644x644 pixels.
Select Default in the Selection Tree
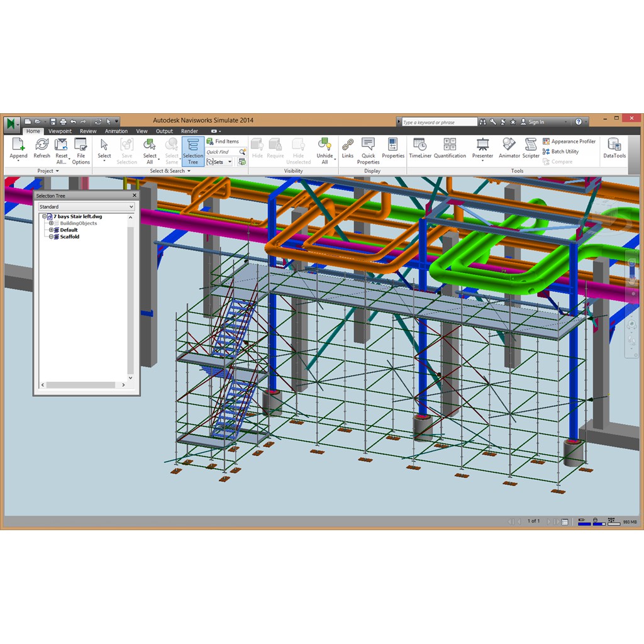click(x=69, y=230)
